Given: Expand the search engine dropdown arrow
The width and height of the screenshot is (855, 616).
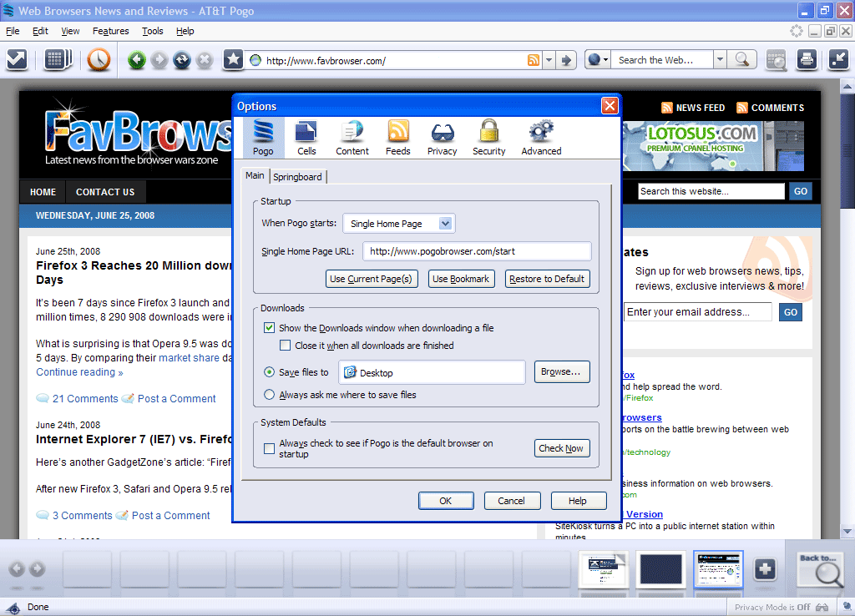Looking at the screenshot, I should (x=720, y=60).
